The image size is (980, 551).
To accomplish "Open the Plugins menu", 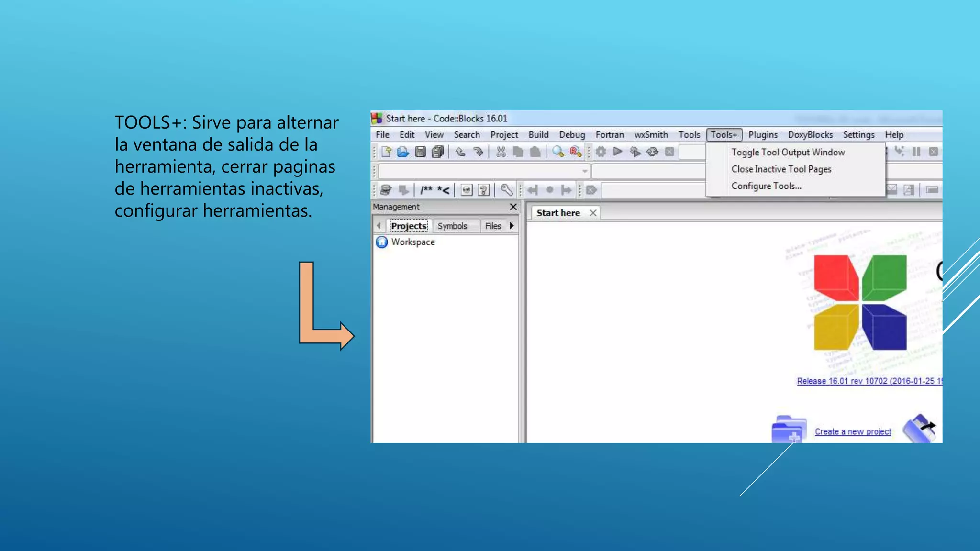I will click(763, 135).
